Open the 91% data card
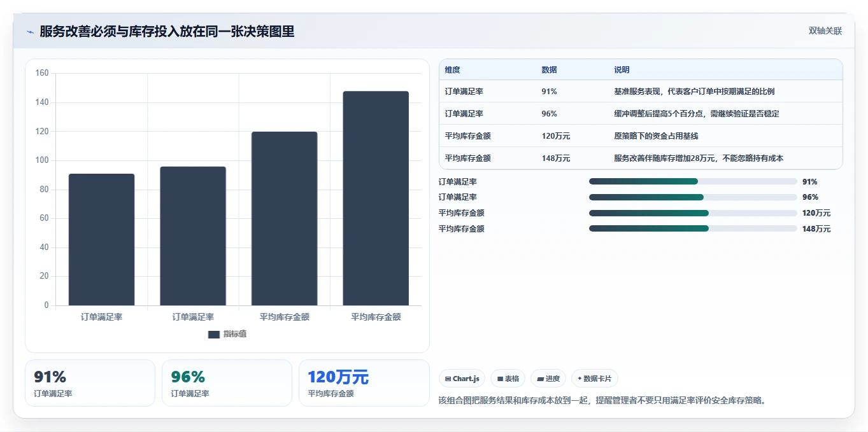Image resolution: width=868 pixels, height=432 pixels. (90, 383)
